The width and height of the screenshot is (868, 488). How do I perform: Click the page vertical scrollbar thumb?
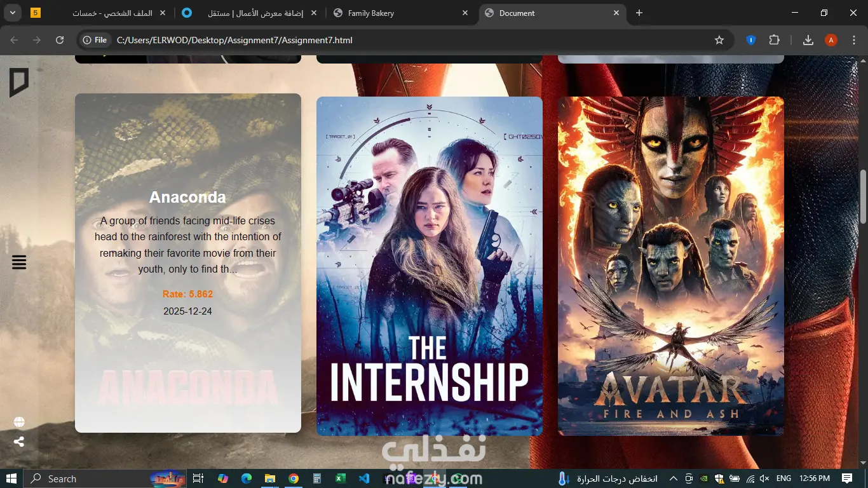(863, 196)
